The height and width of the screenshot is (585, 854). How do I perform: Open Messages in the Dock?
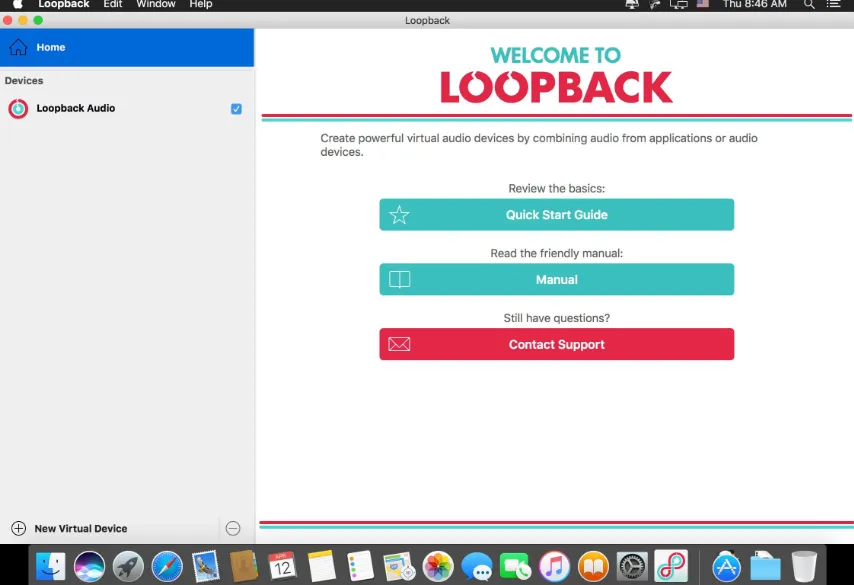(x=477, y=566)
